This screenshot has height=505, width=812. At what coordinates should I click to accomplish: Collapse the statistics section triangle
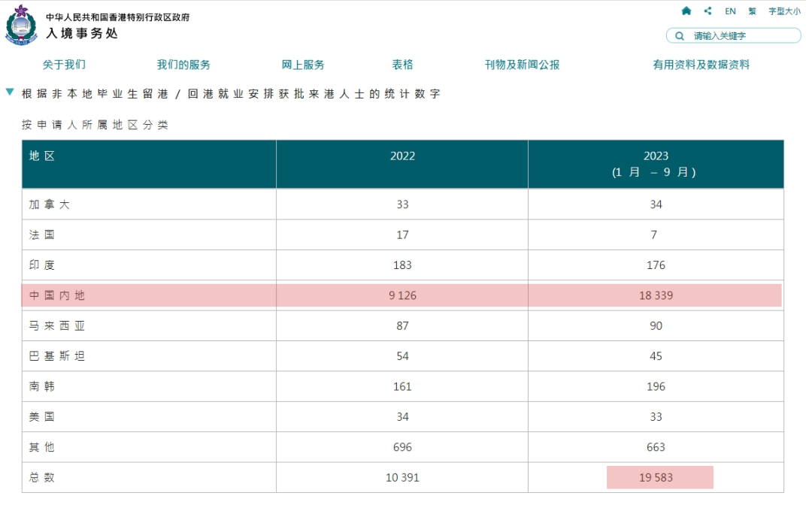coord(9,92)
